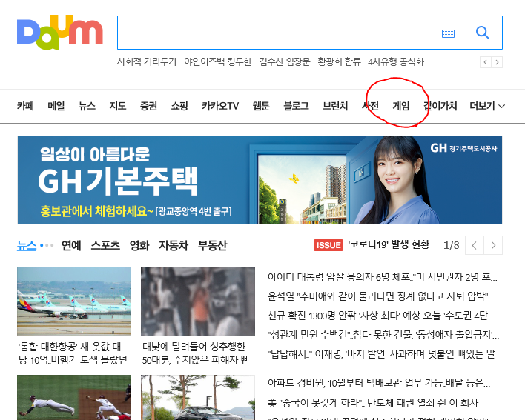Switch to the 연예 tab

click(x=71, y=245)
